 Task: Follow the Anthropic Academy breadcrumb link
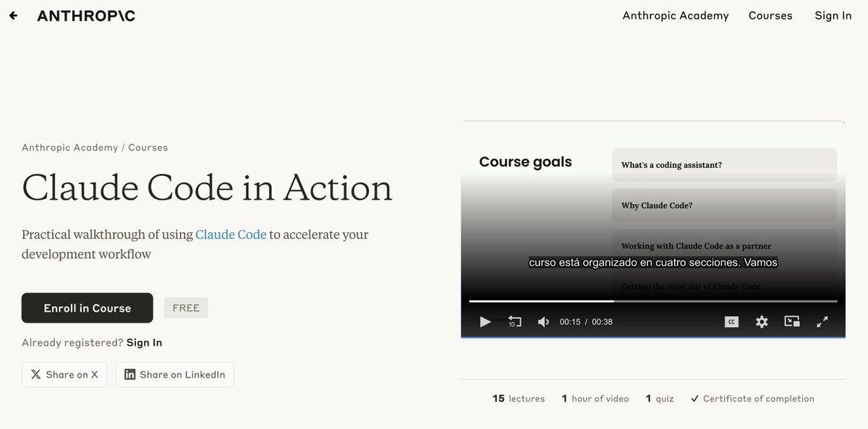(x=69, y=148)
